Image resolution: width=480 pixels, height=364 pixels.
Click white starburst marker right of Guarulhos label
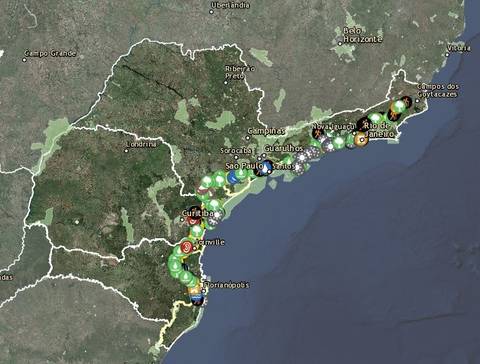302,157
